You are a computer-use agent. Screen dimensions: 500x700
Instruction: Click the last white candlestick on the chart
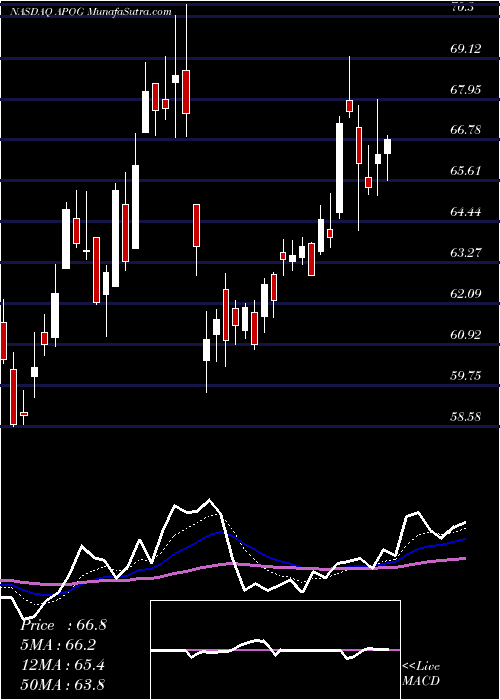click(388, 146)
